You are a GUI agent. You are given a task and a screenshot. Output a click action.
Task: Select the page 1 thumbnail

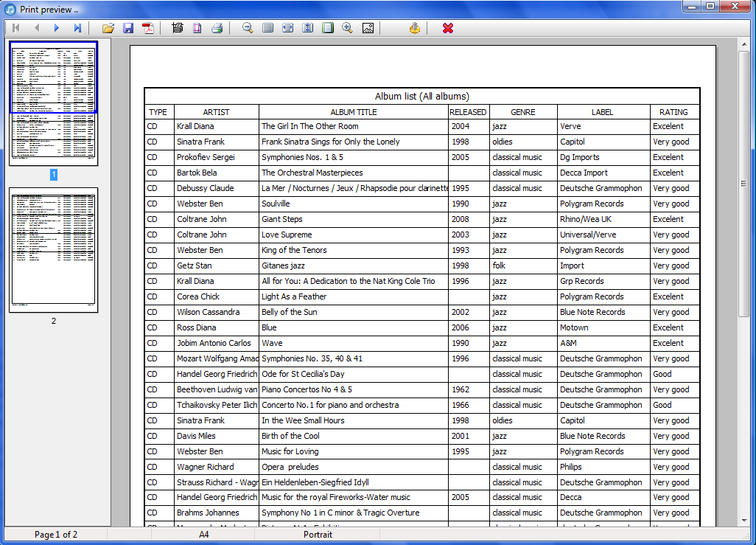(53, 103)
